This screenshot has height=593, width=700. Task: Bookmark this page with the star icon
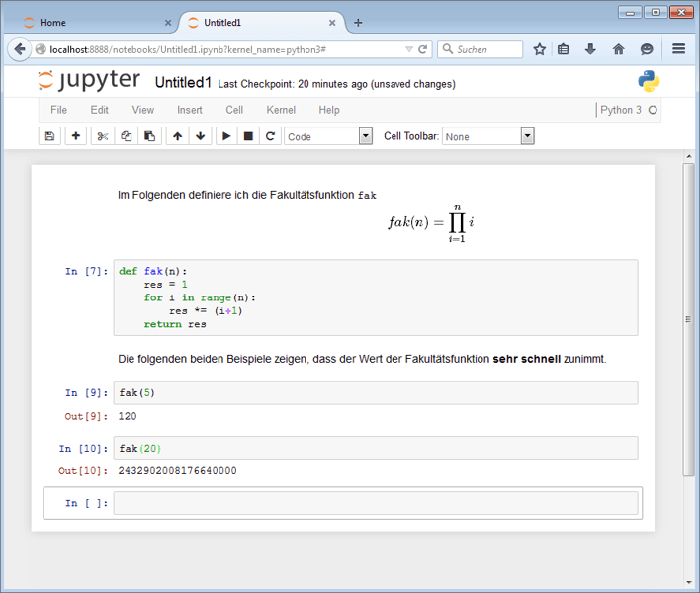[x=540, y=49]
